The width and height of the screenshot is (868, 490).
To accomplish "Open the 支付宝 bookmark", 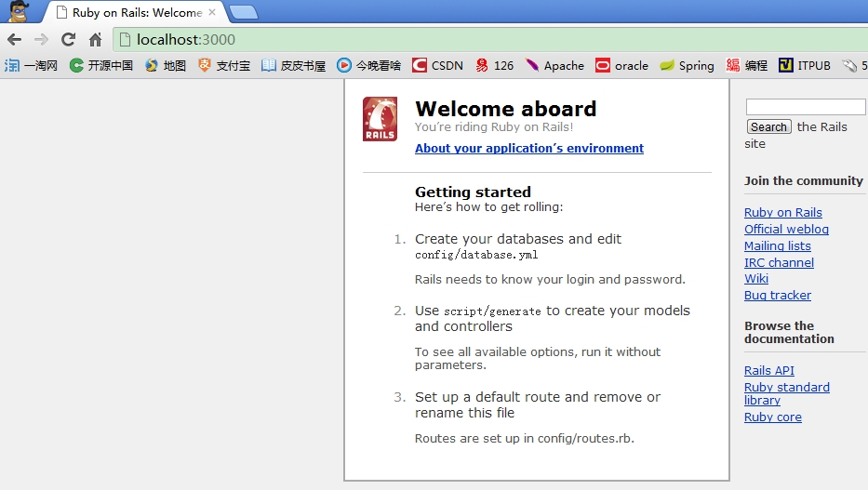I will click(224, 66).
